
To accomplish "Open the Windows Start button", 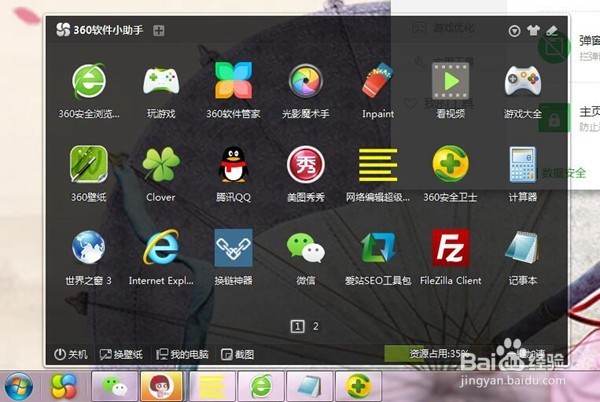I will pos(18,386).
